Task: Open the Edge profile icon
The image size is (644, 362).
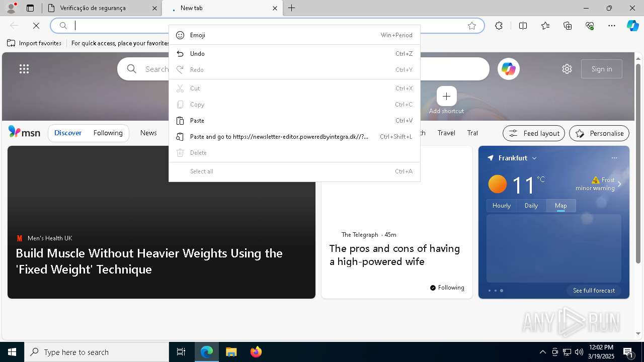Action: click(11, 8)
